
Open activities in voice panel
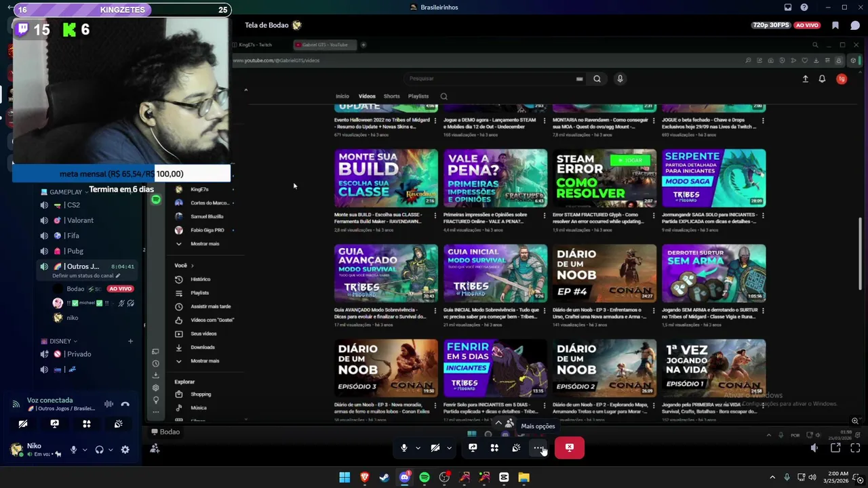point(87,424)
